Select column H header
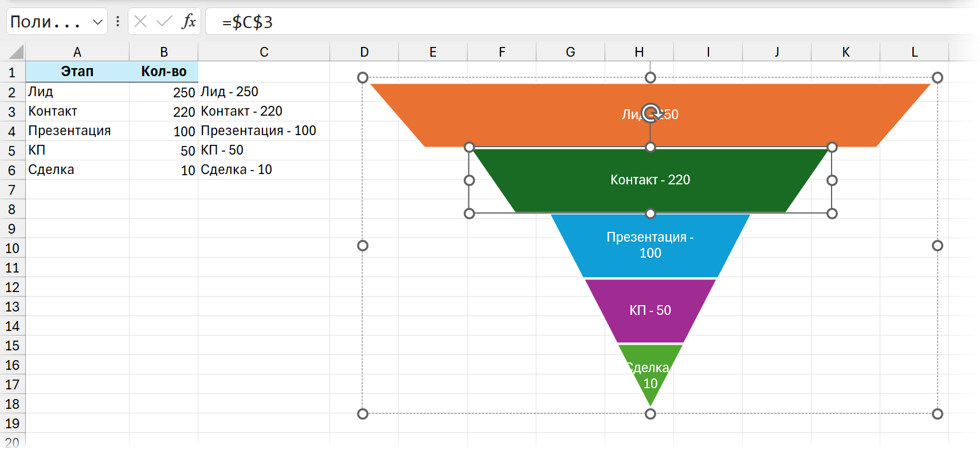The width and height of the screenshot is (980, 450). pyautogui.click(x=639, y=52)
